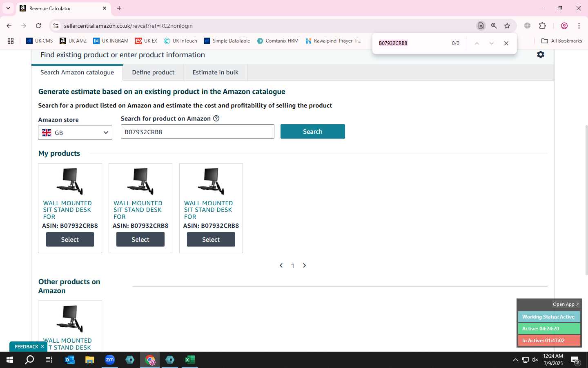Open the FEEDBACK panel

tap(27, 347)
